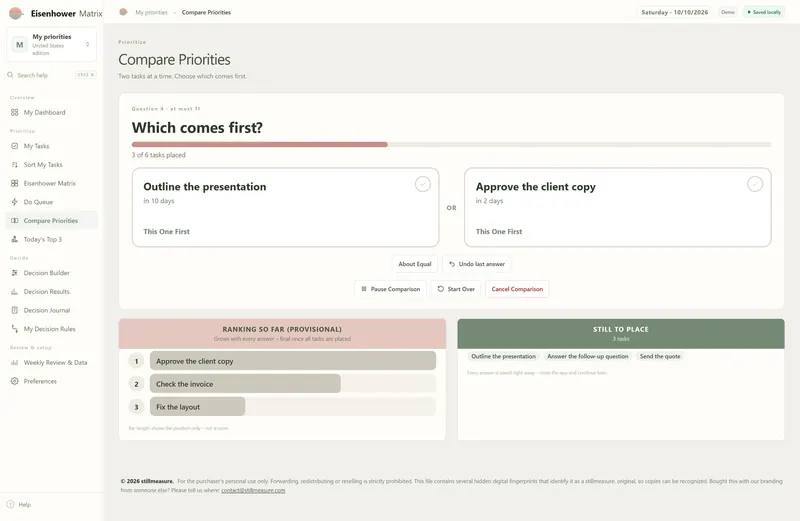Image resolution: width=800 pixels, height=521 pixels.
Task: Click the Outline the presentation chip in Still to Place
Action: (x=504, y=356)
